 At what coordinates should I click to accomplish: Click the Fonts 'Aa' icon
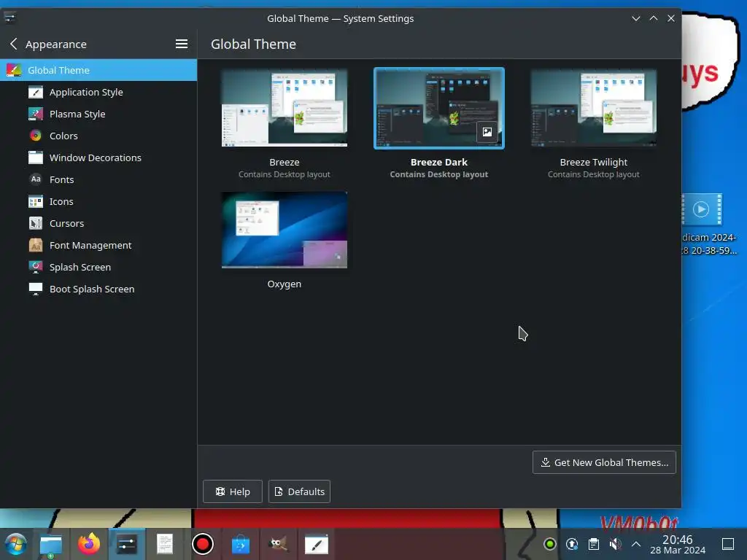tap(36, 179)
